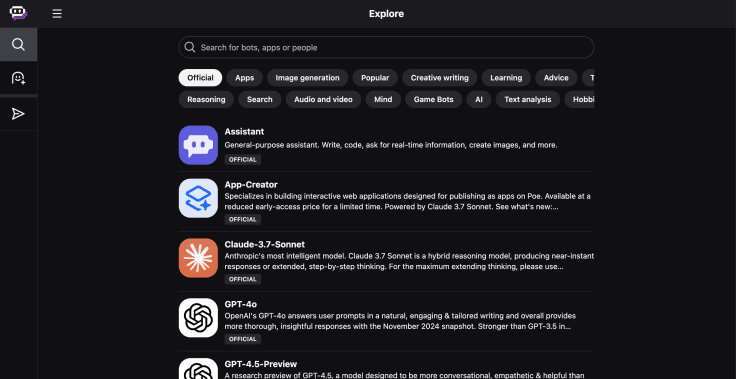Click the App-Creator bot avatar
The image size is (736, 379).
pos(198,198)
